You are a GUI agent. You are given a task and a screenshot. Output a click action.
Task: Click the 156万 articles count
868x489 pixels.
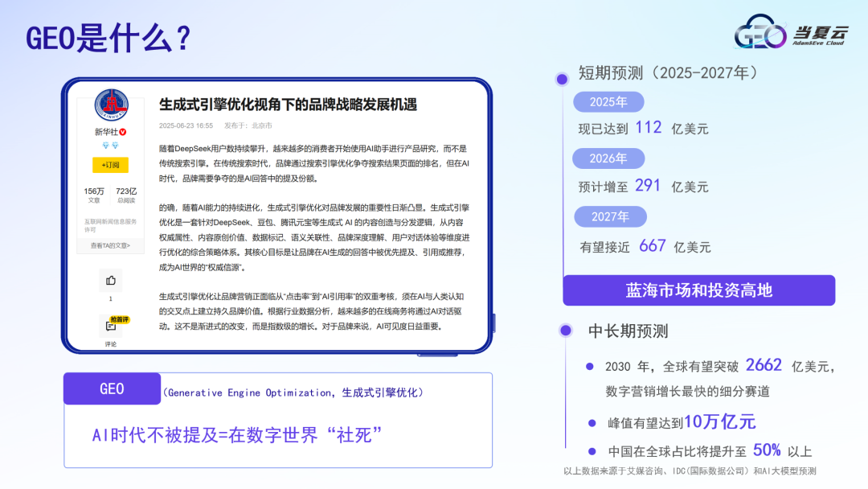[x=94, y=191]
